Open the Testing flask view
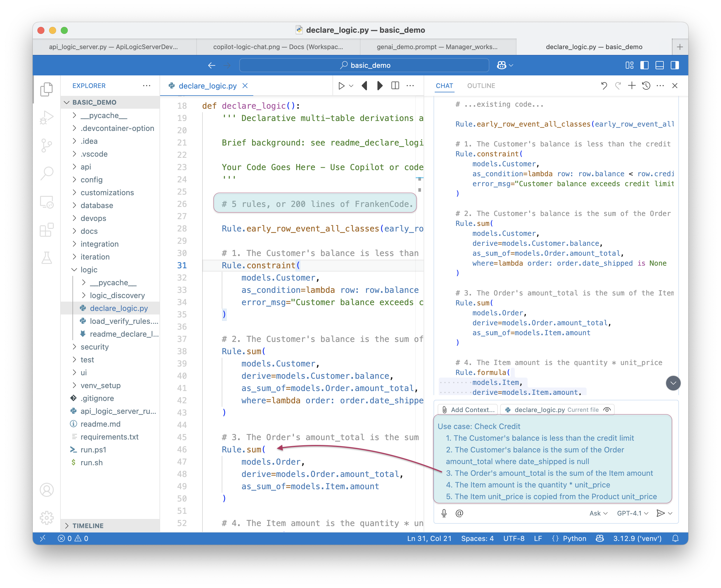Screen dimensions: 721x588 click(x=47, y=258)
